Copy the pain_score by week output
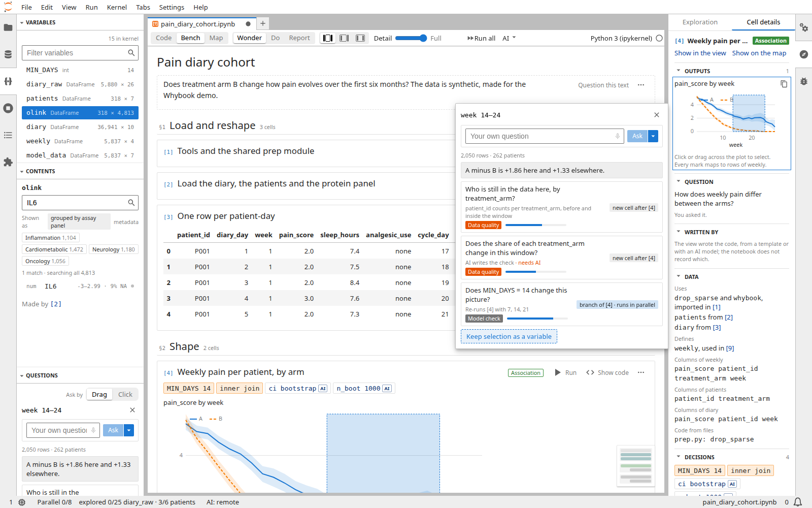812x508 pixels. tap(784, 84)
